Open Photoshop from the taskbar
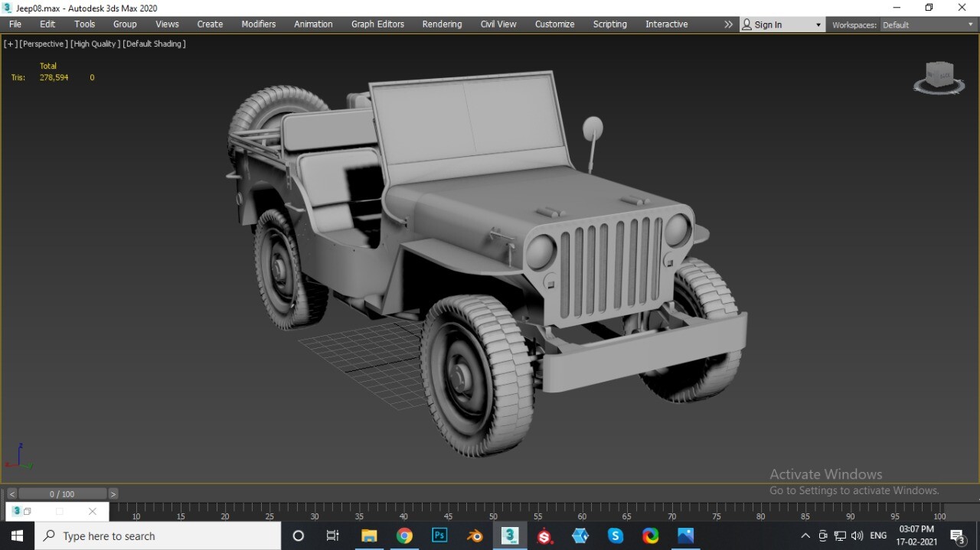Screen dimensions: 980x550 click(x=439, y=536)
